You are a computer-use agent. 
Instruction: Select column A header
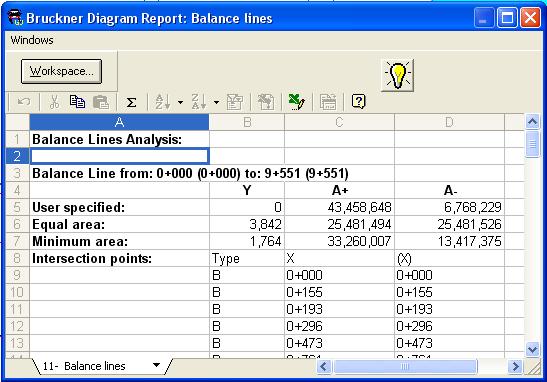tap(119, 122)
